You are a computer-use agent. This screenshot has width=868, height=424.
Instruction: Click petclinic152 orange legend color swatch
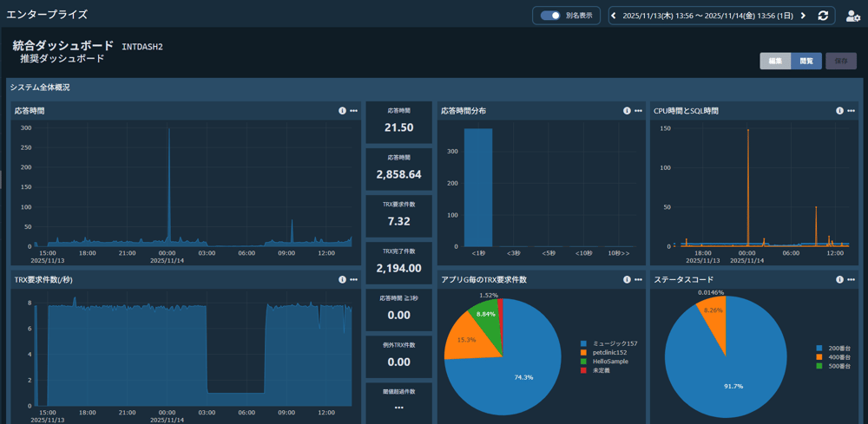[x=585, y=353]
